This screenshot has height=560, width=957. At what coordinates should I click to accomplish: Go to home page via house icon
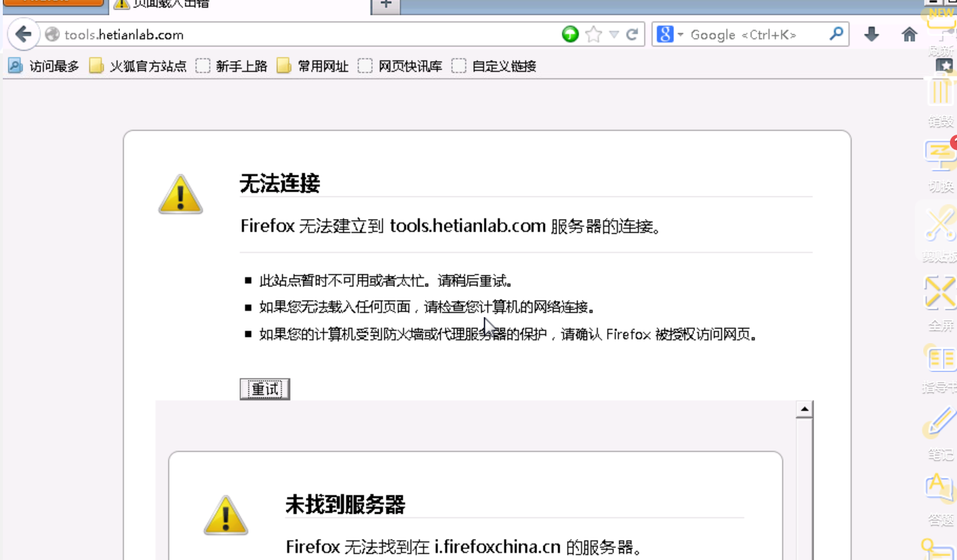pyautogui.click(x=909, y=34)
